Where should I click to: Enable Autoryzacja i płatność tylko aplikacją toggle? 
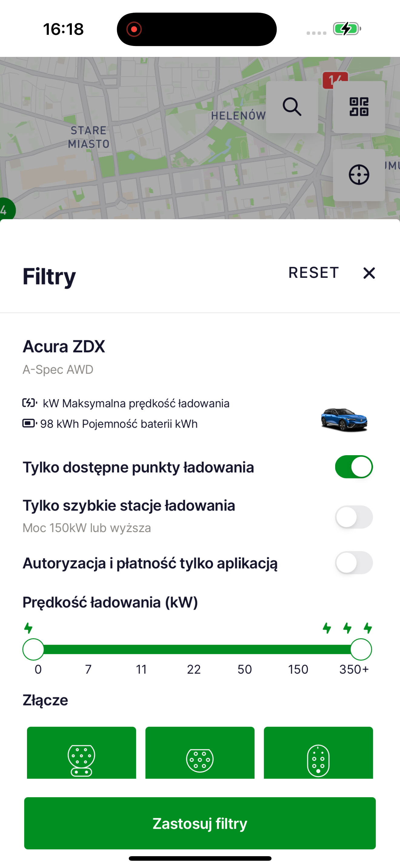[x=354, y=563]
